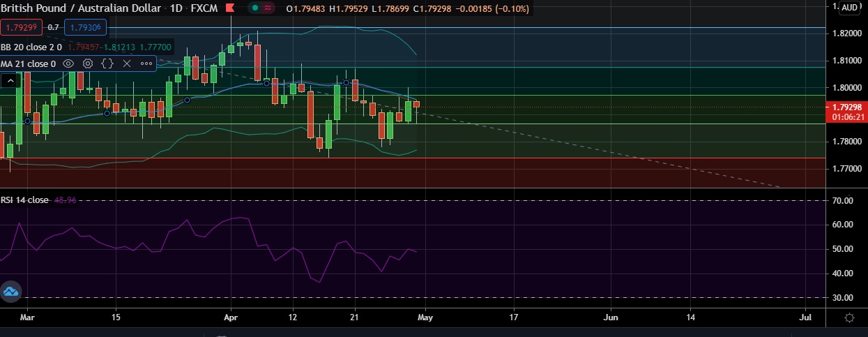Click the red horizontal support line
Viewport: 868px width, 337px height.
[413, 158]
